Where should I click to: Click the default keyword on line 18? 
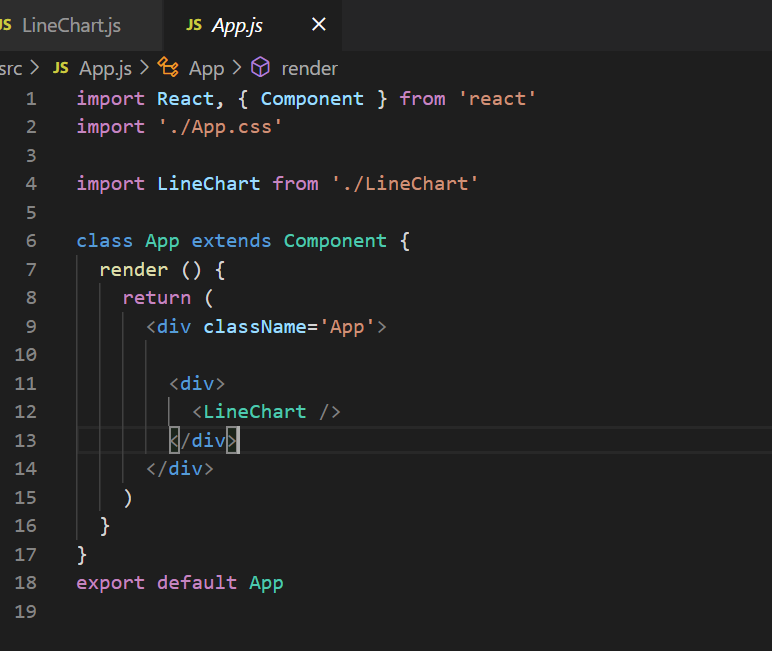pyautogui.click(x=197, y=583)
